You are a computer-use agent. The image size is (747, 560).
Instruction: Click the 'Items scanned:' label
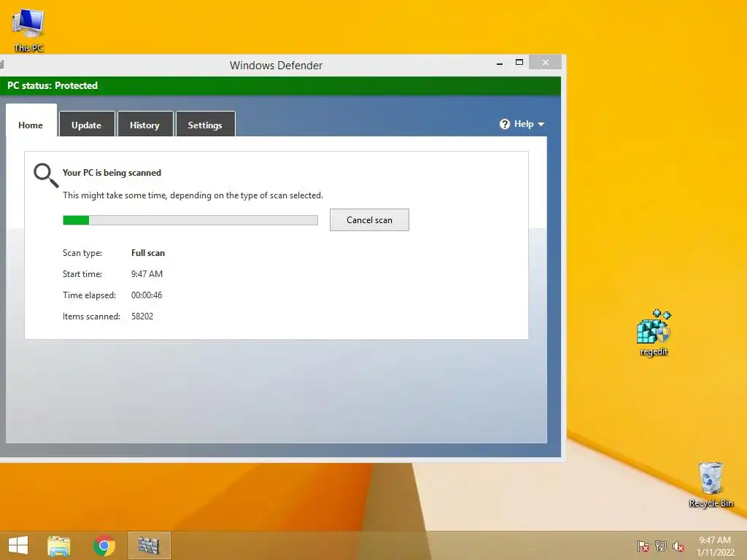91,316
